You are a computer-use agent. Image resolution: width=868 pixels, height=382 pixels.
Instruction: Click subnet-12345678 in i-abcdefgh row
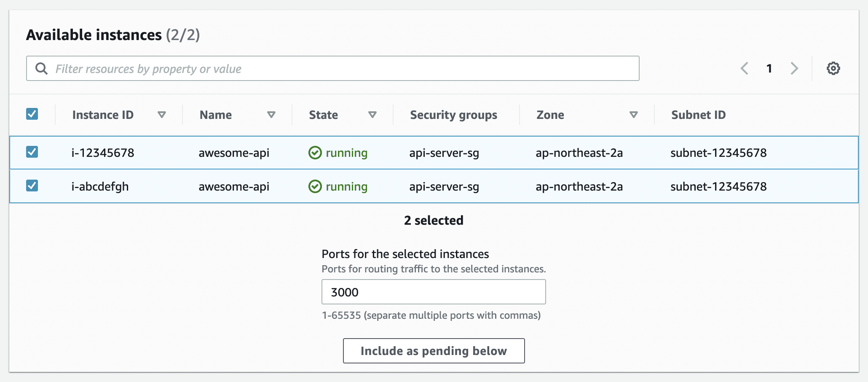tap(718, 186)
